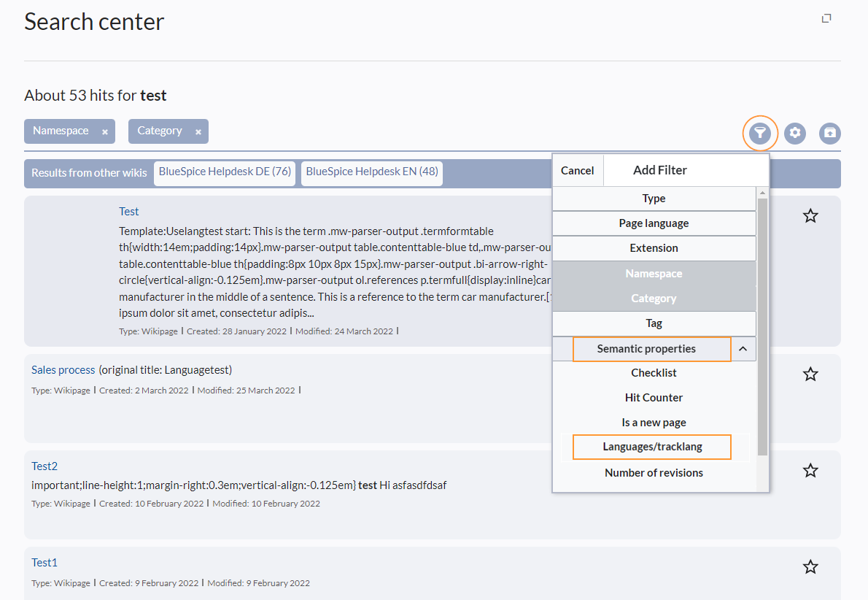The width and height of the screenshot is (868, 600).
Task: Click the filter list scrollbar thumb
Action: 762,327
